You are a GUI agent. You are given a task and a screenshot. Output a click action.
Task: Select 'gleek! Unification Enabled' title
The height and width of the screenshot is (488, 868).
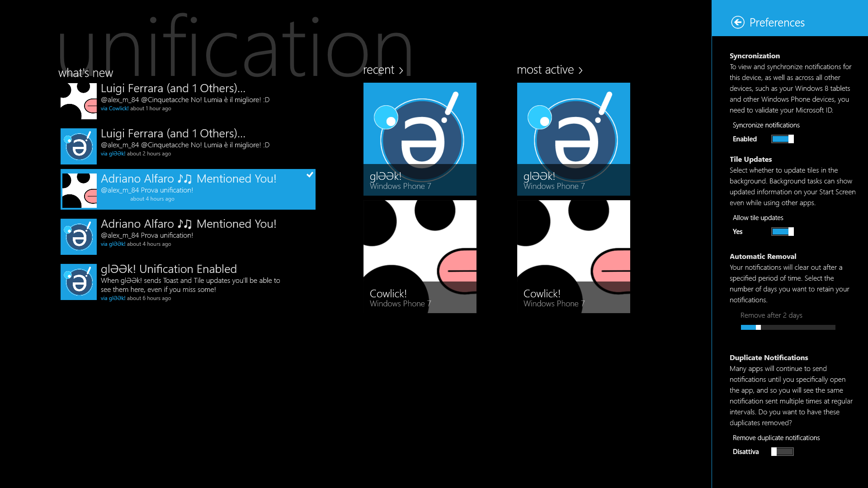pyautogui.click(x=169, y=269)
